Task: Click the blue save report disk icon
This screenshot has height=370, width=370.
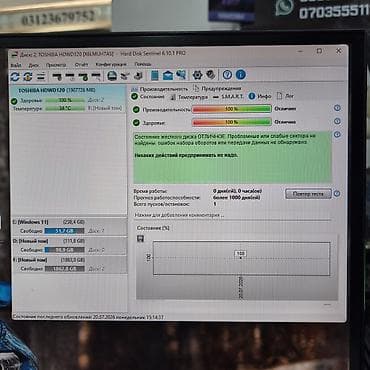Action: [x=112, y=76]
